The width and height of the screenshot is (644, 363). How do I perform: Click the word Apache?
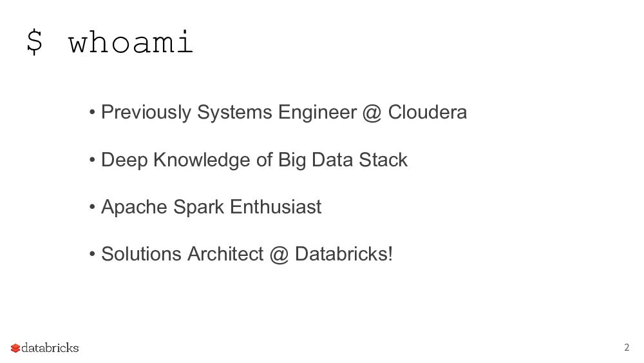pyautogui.click(x=135, y=207)
